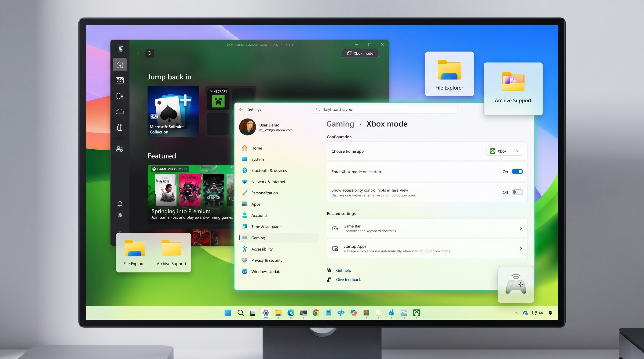Viewport: 644px width, 359px height.
Task: Open the notification bell in system tray
Action: 550,313
